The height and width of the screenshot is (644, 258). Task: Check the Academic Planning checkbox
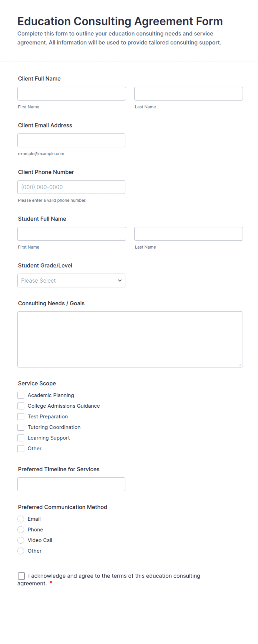[x=21, y=395]
